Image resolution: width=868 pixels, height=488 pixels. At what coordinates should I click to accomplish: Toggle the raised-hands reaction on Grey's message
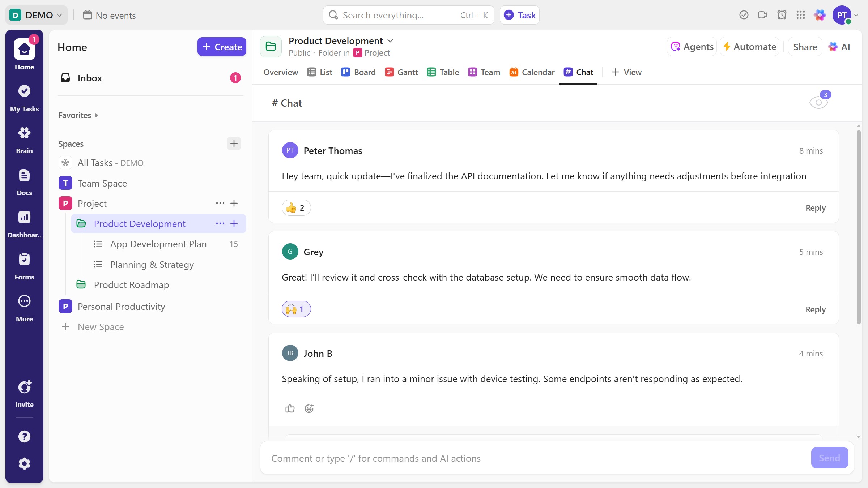(296, 309)
